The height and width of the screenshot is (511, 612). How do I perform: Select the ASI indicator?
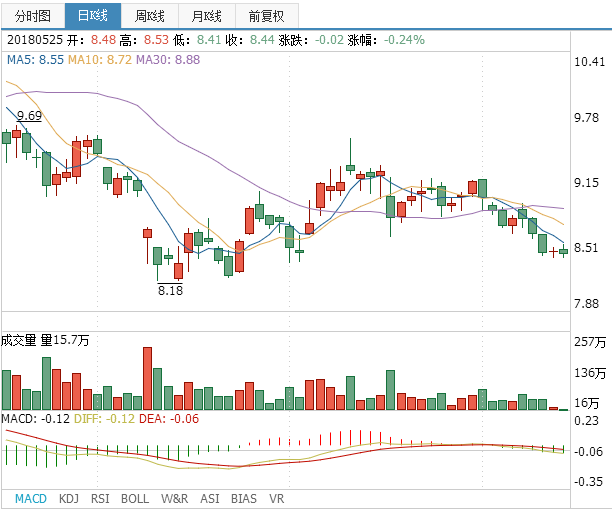pyautogui.click(x=210, y=499)
